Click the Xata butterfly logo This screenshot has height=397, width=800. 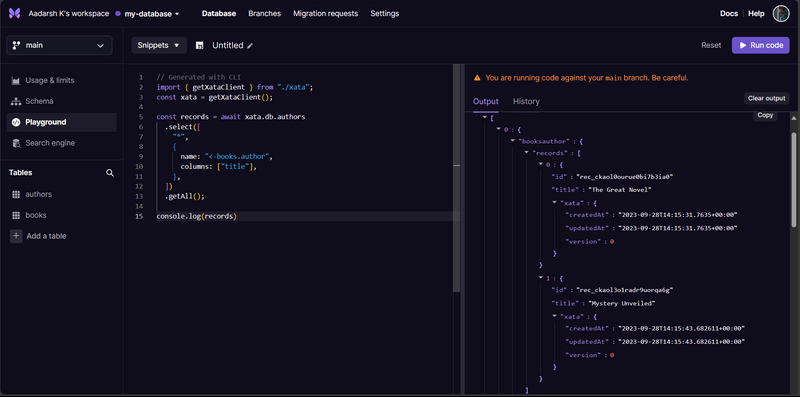point(14,13)
